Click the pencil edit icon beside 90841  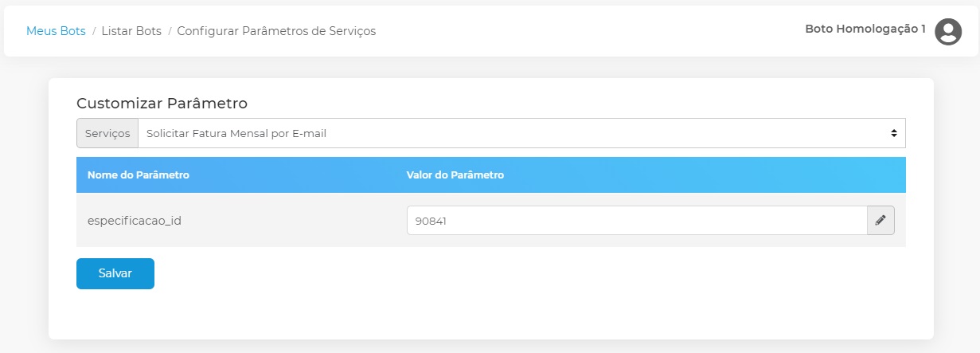click(x=880, y=221)
